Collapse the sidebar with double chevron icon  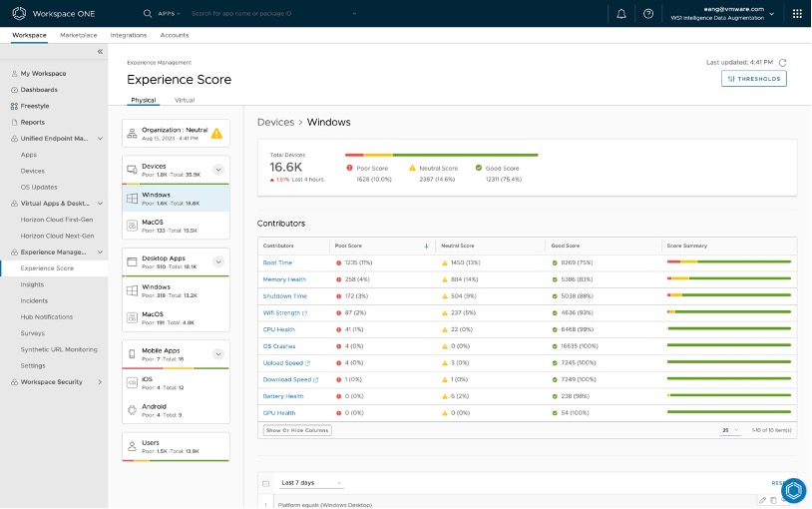click(x=100, y=51)
